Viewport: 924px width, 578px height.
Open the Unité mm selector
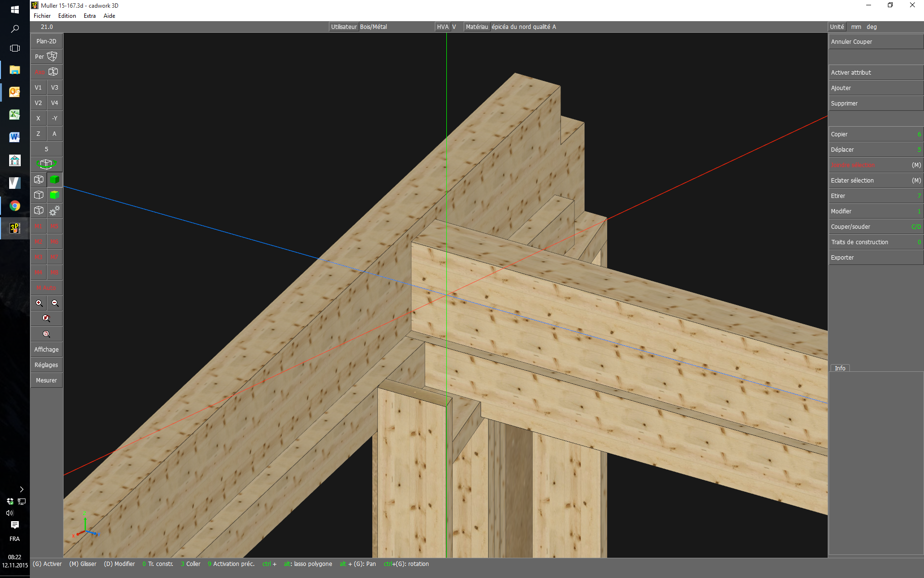(856, 27)
